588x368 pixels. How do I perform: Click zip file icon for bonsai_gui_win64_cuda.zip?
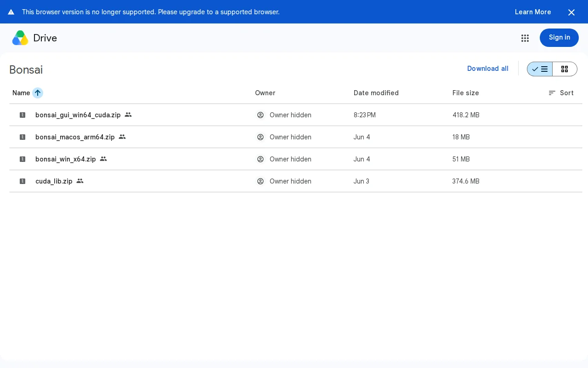(23, 115)
